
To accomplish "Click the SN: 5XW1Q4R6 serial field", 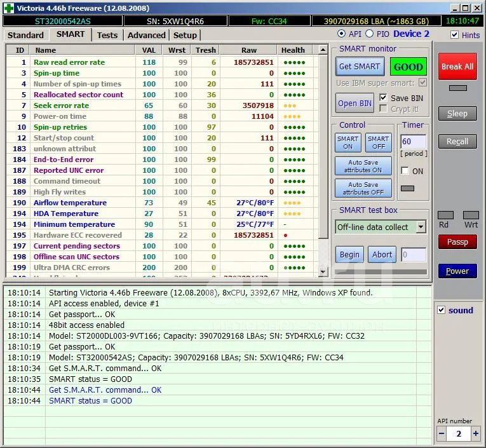I will 175,21.
